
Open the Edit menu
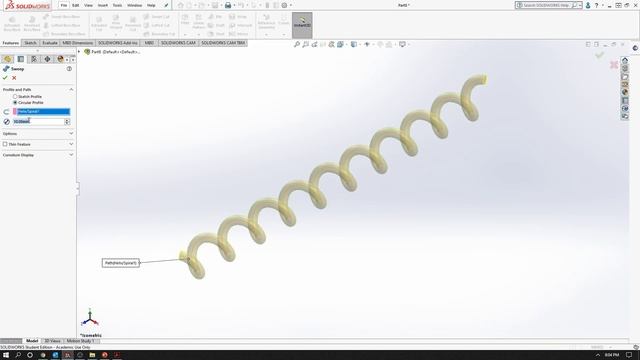[x=76, y=5]
